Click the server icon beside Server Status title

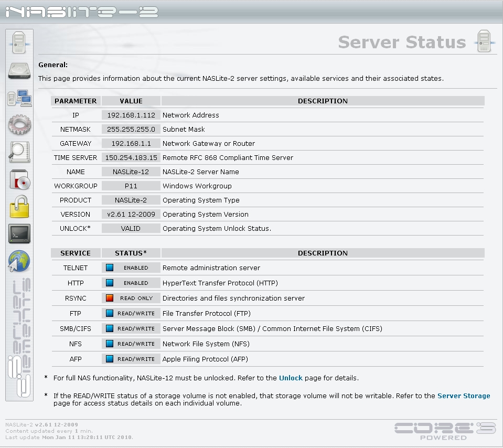tap(484, 41)
